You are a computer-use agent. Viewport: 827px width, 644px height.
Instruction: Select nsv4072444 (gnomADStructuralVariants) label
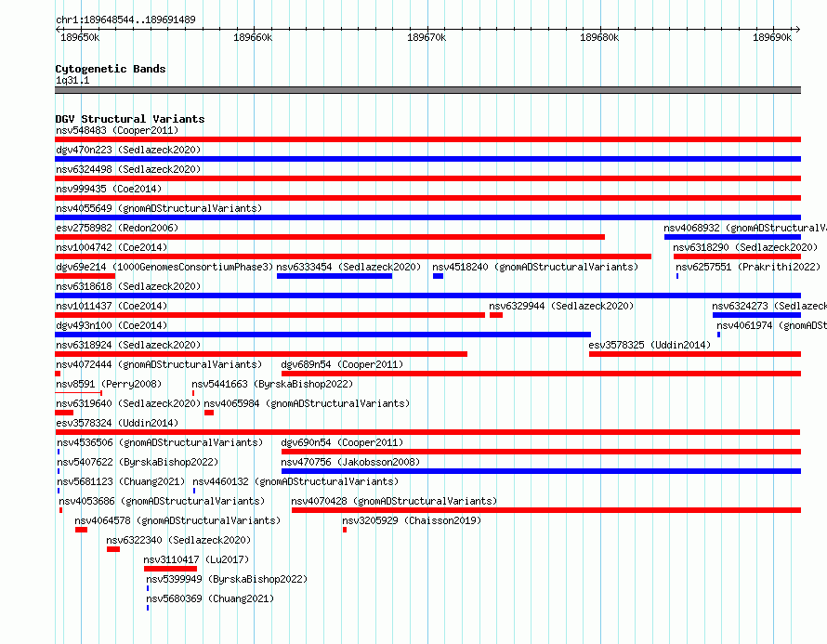(x=159, y=364)
